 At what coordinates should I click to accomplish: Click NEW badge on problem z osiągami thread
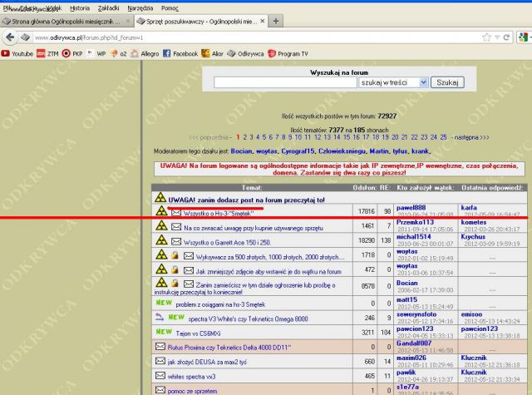[x=164, y=303]
